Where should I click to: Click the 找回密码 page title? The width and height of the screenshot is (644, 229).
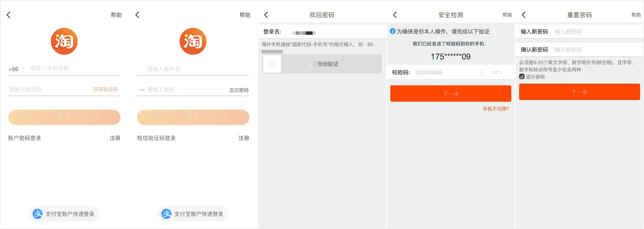322,15
